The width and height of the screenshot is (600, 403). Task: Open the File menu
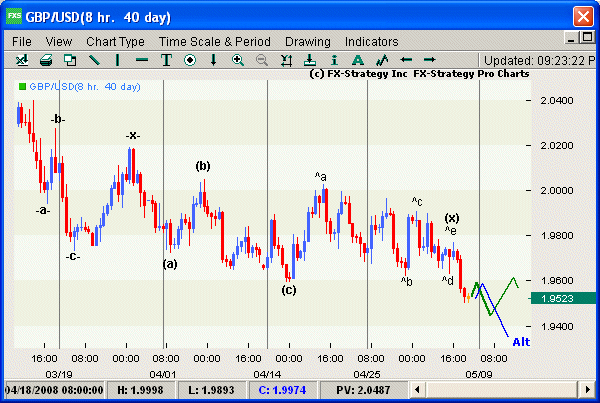tap(21, 41)
